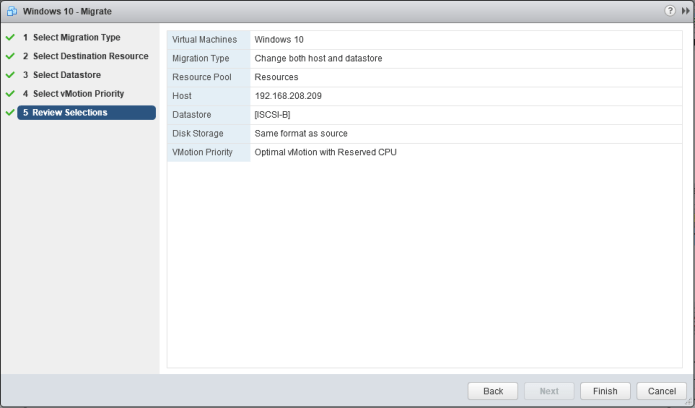Screen dimensions: 695x408
Task: Click the greyed-out Next button
Action: pyautogui.click(x=549, y=391)
